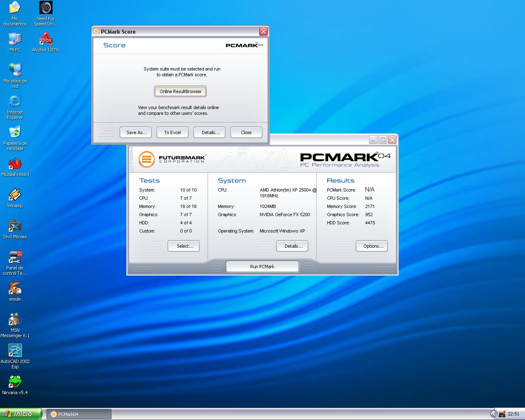Click the Alcohol 120% desktop shortcut
Viewport: 525px width, 420px height.
(46, 39)
